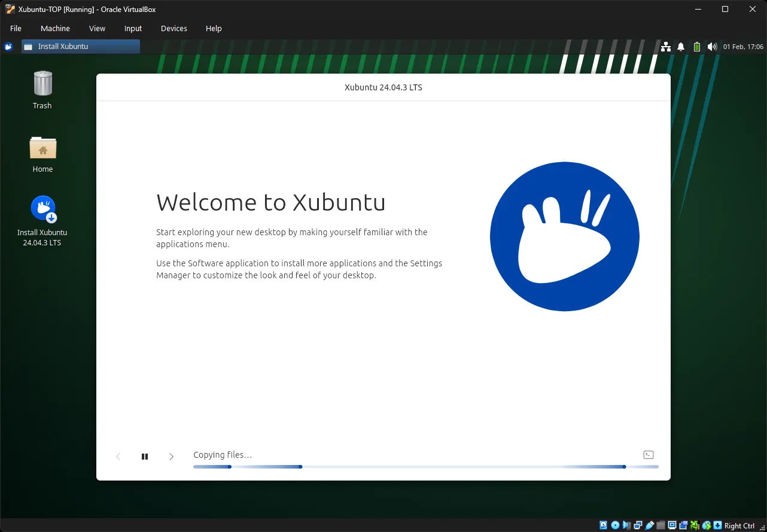This screenshot has width=767, height=532.
Task: Open the installer debug terminal icon
Action: (648, 454)
